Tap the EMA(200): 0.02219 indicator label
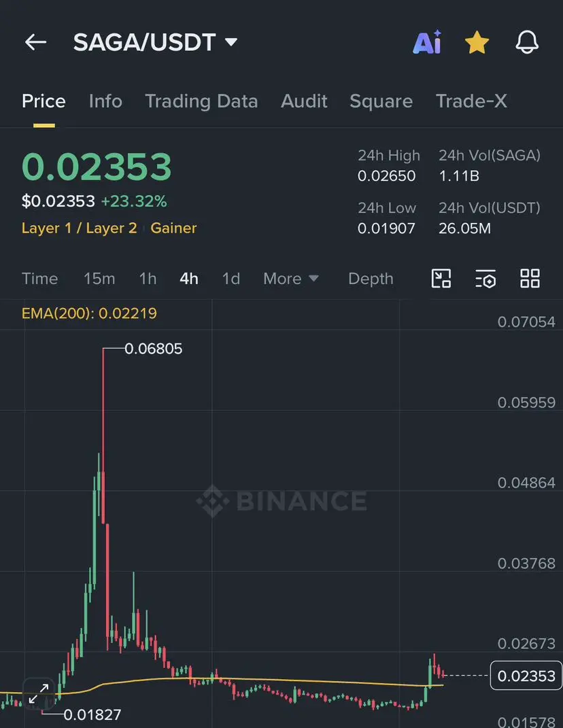563x728 pixels. 89,313
